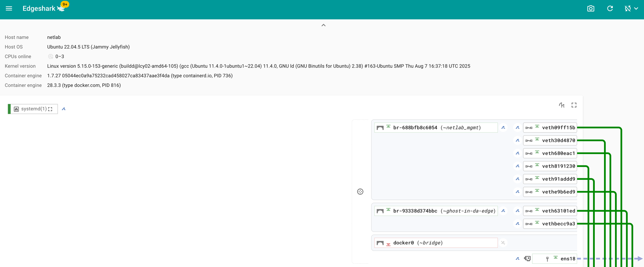Viewport: 644px width, 267px height.
Task: Click the refresh discovery icon
Action: pyautogui.click(x=610, y=9)
